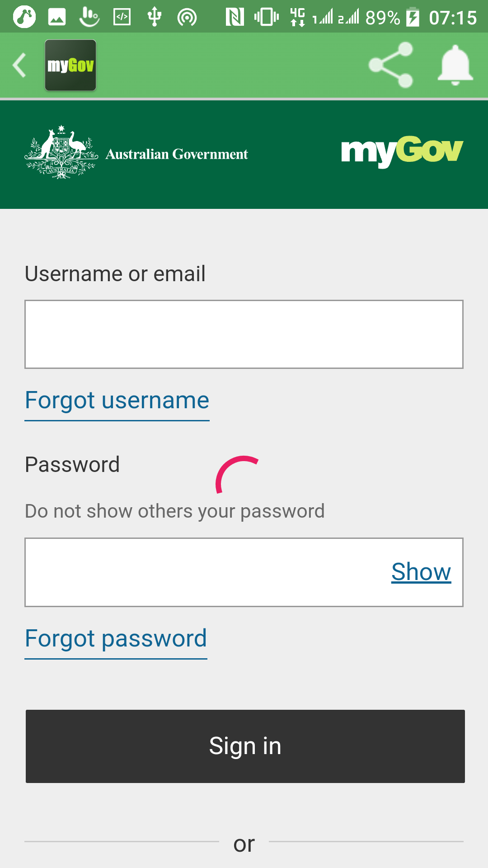Tap the picture icon in status bar
Viewport: 488px width, 868px height.
[x=57, y=17]
